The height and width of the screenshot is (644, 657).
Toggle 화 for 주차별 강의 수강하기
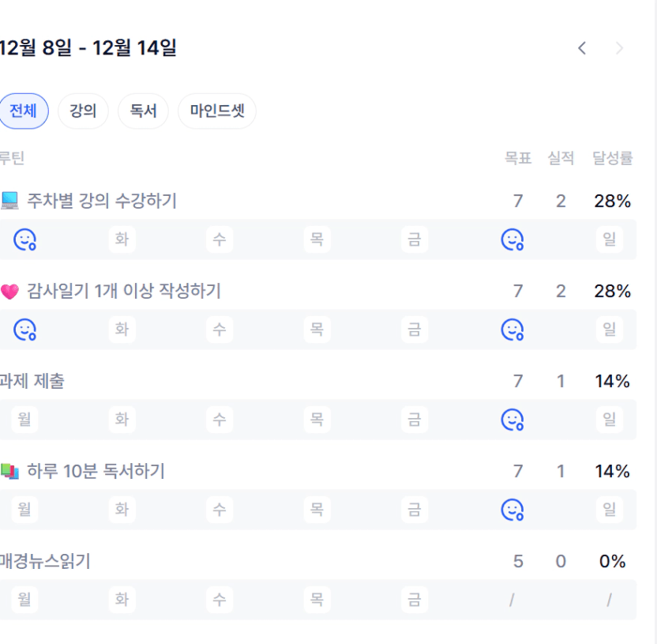coord(122,239)
